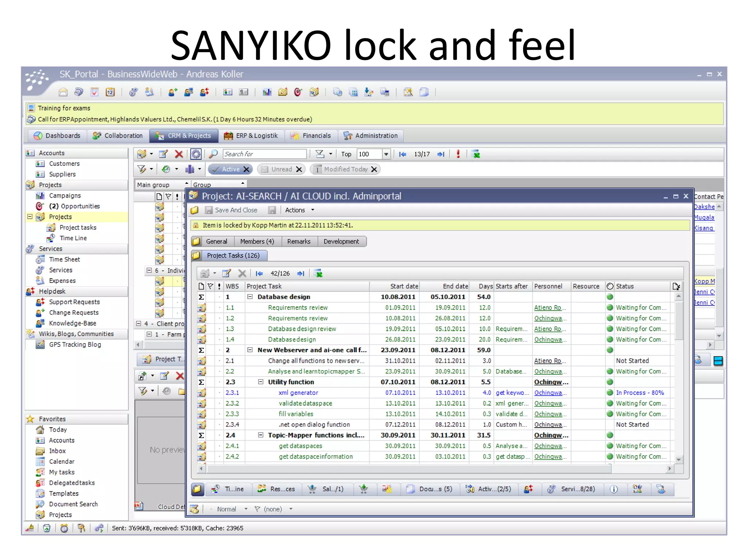This screenshot has width=747, height=560.
Task: Click the edit pencil icon in task toolbar
Action: (227, 273)
